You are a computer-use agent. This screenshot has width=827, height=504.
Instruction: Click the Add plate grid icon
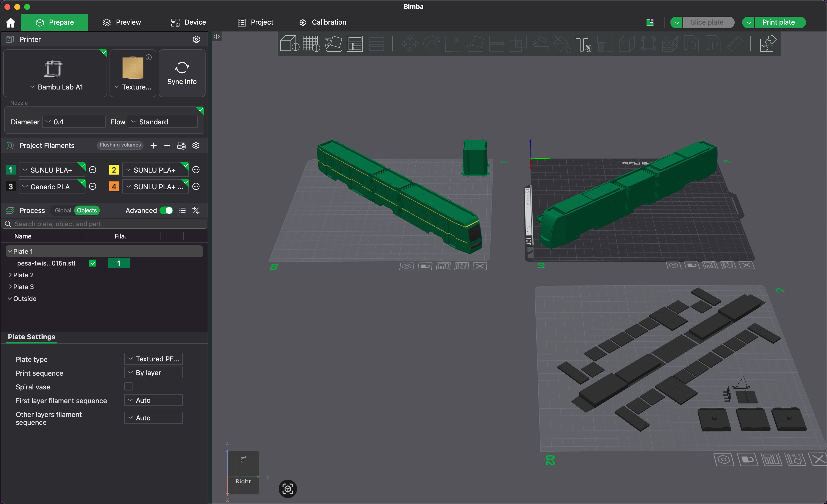(311, 44)
